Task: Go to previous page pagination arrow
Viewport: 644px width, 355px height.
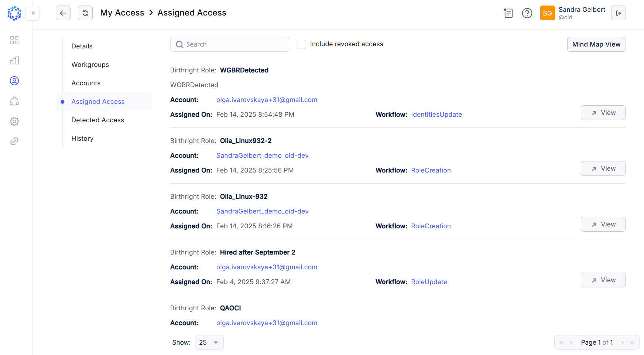Action: [x=571, y=342]
